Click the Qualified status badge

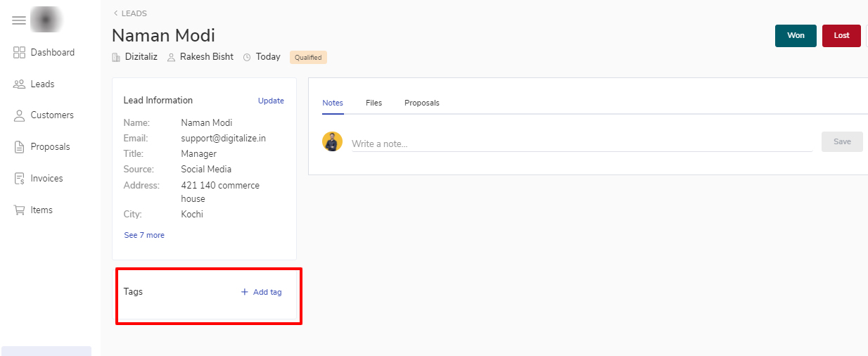point(308,58)
